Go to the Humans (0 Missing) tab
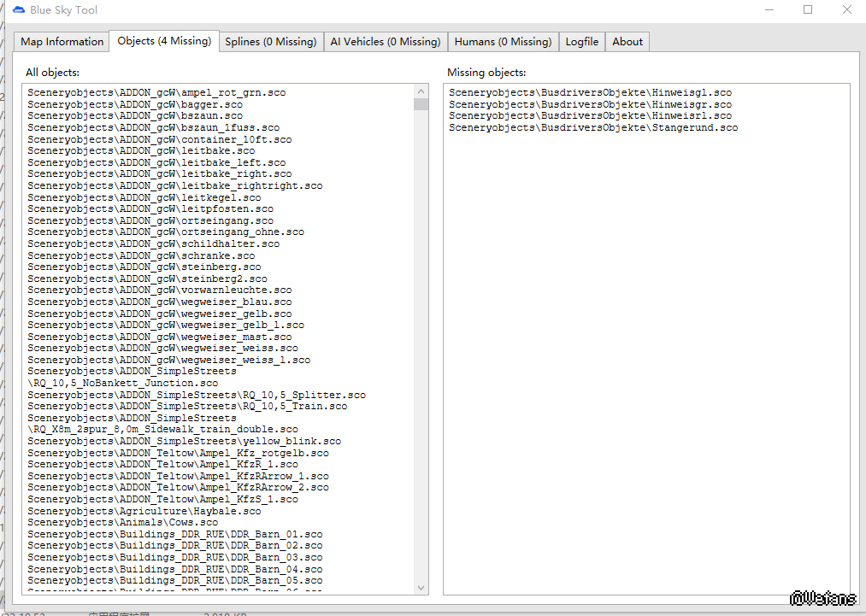Image resolution: width=866 pixels, height=616 pixels. (503, 42)
